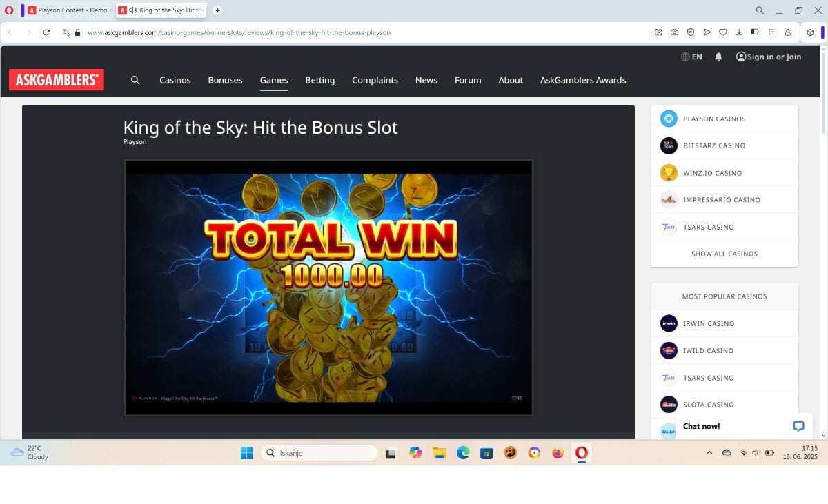Show hidden system tray icons
Screen dimensions: 828x504
pos(709,453)
